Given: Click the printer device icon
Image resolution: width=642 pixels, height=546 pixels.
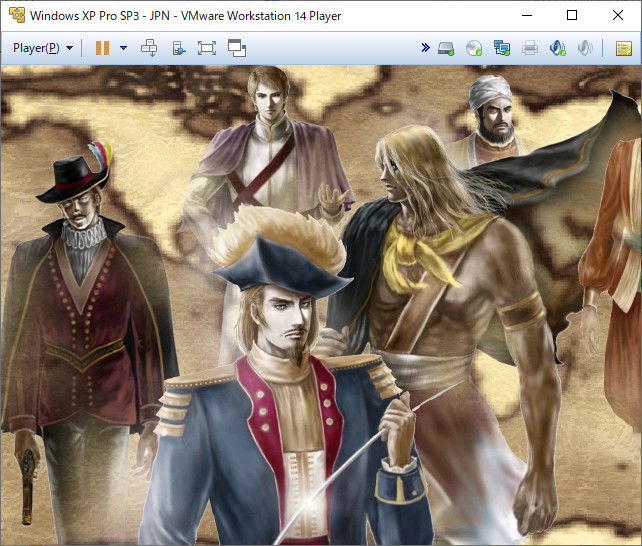Looking at the screenshot, I should point(530,48).
